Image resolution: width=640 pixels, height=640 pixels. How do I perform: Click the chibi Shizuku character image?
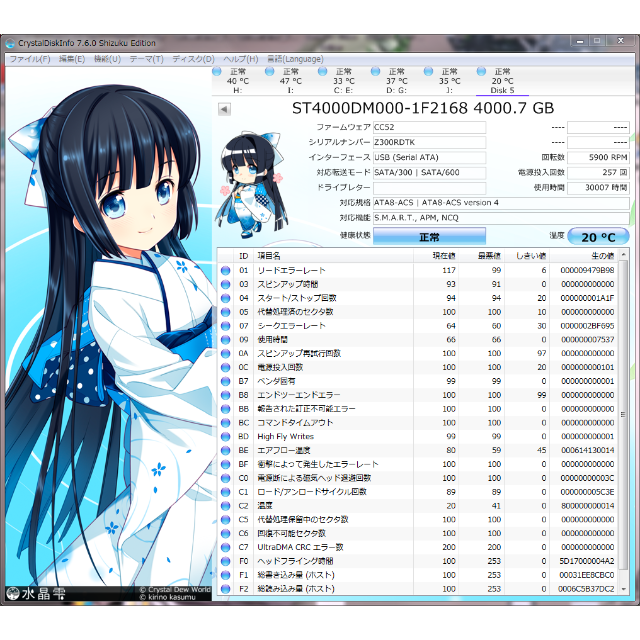253,185
